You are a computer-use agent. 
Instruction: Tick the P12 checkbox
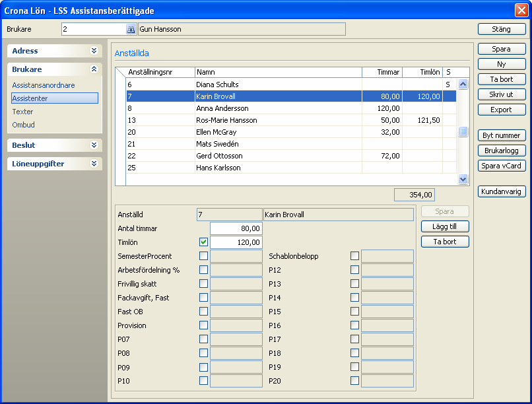354,270
